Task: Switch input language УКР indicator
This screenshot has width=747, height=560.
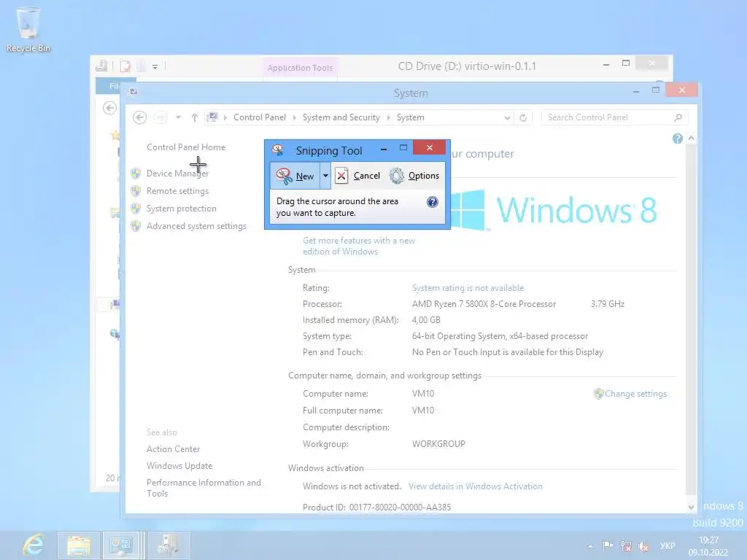Action: 667,545
